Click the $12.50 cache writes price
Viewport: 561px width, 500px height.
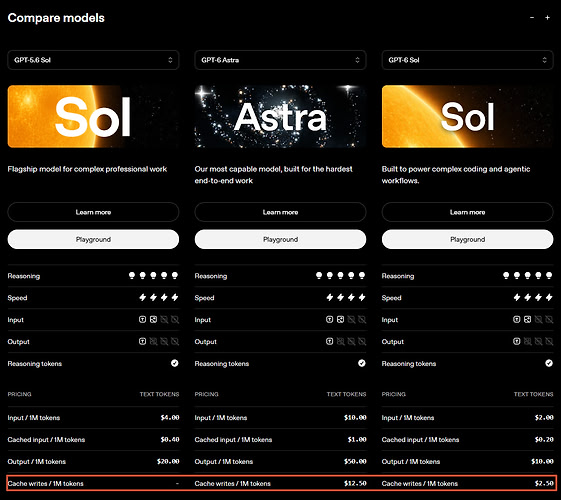(x=355, y=483)
